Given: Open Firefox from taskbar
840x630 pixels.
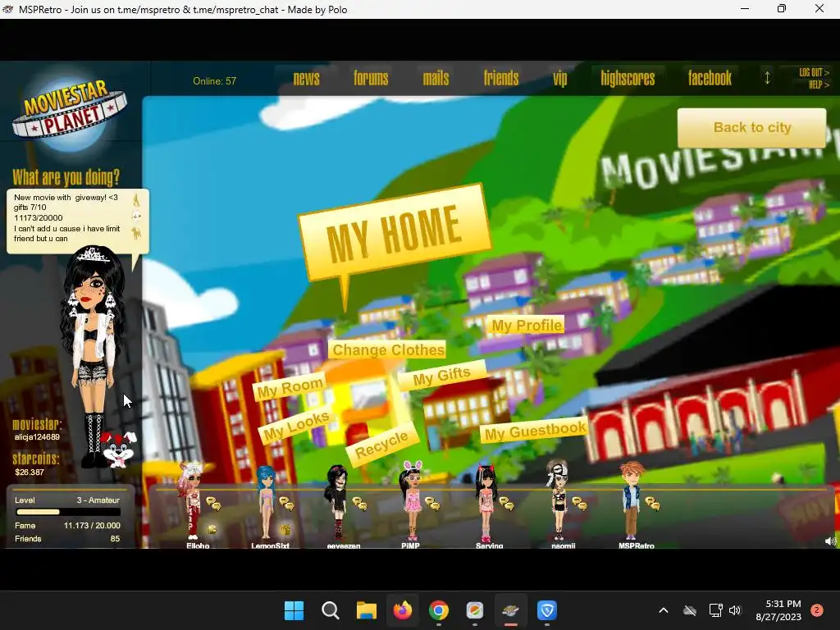Looking at the screenshot, I should [x=402, y=610].
